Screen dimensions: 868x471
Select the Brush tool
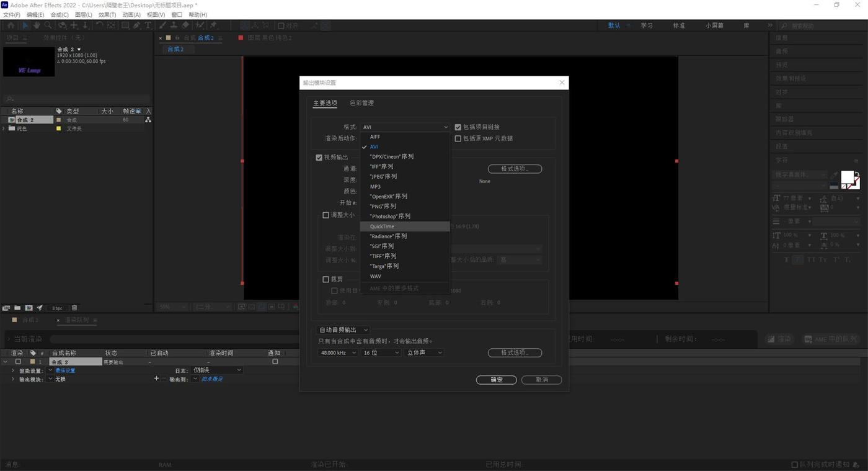(x=162, y=25)
